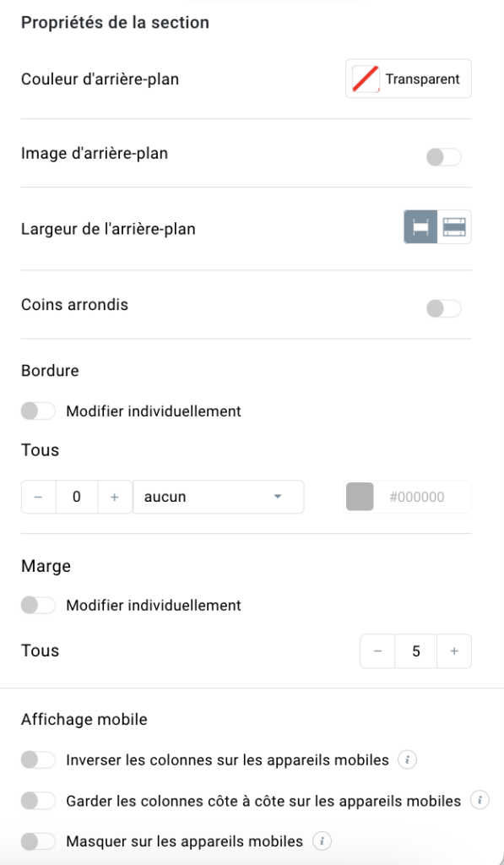Click the Marge value field showing 5

415,651
